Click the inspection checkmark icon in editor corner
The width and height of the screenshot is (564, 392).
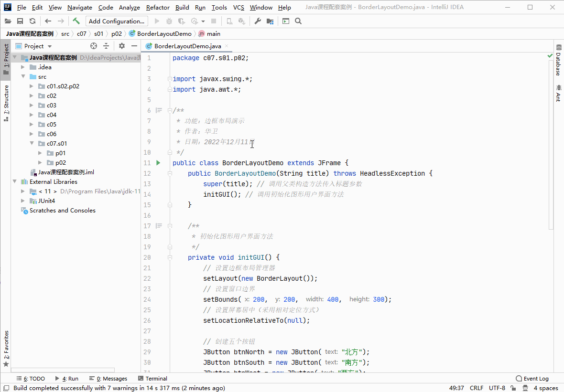pyautogui.click(x=550, y=56)
